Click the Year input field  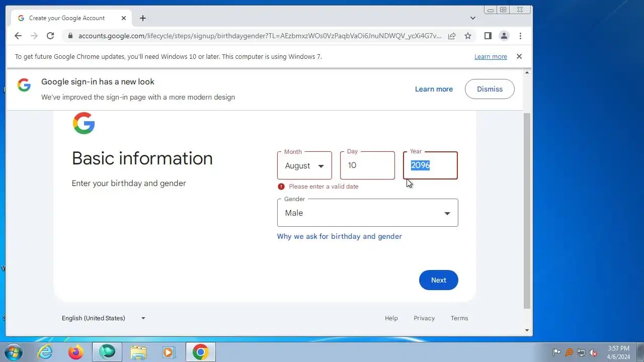[x=430, y=165]
